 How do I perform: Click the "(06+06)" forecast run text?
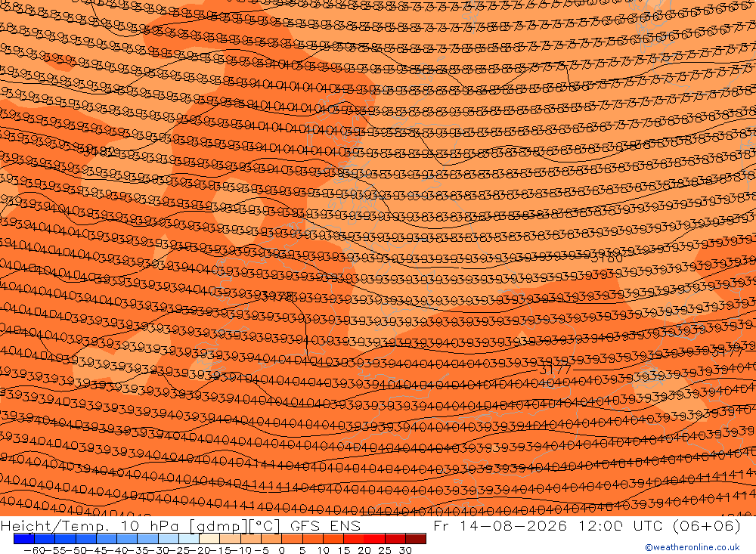(x=706, y=525)
